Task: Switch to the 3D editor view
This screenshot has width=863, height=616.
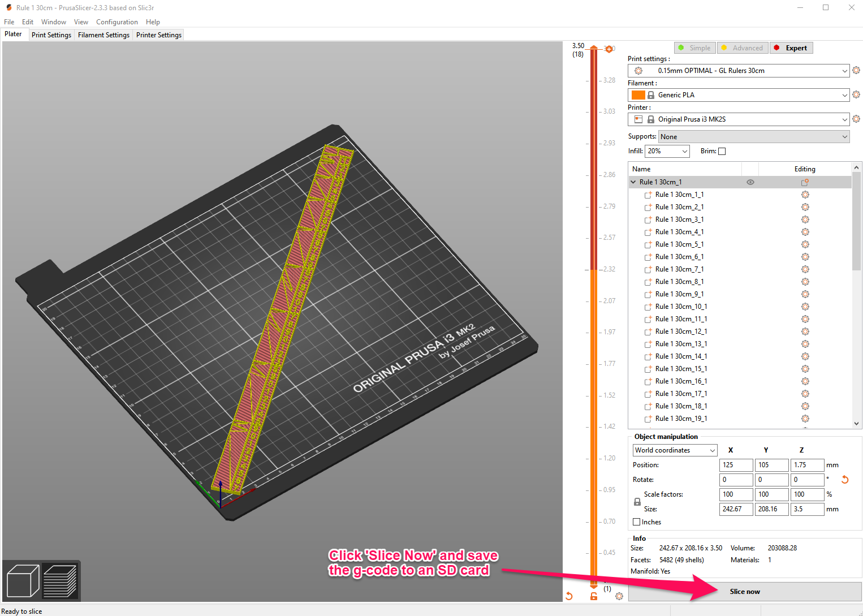Action: 23,581
